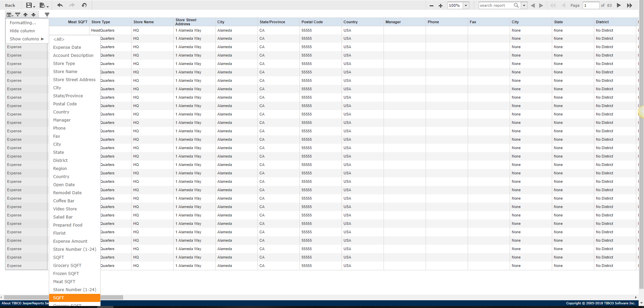Show the Remodel Date column

click(x=75, y=193)
